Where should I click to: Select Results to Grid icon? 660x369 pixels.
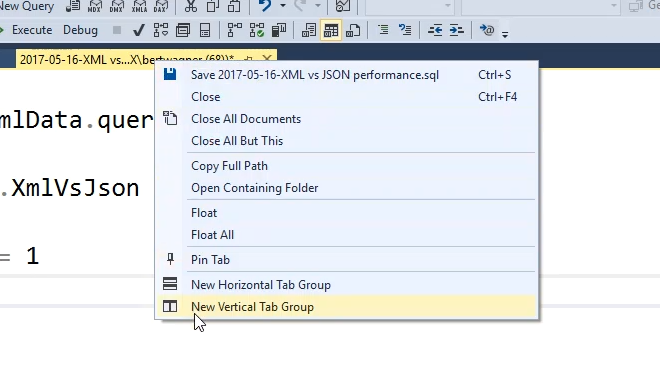point(331,30)
